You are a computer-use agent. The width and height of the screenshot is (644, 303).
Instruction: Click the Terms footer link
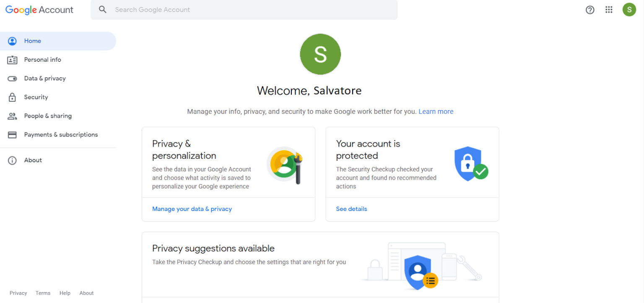tap(43, 293)
